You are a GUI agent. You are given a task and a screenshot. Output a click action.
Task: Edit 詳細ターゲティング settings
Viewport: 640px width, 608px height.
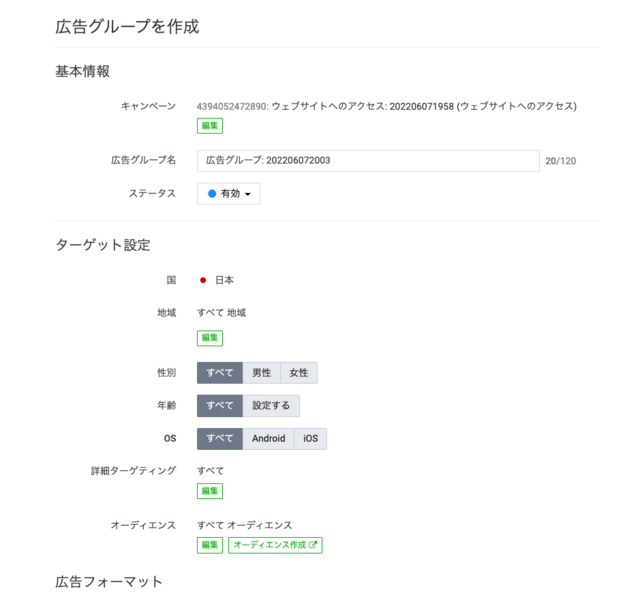point(210,491)
